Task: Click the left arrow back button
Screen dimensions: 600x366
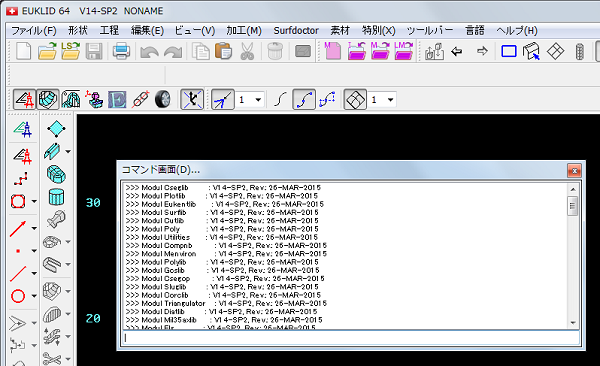Action: (457, 51)
